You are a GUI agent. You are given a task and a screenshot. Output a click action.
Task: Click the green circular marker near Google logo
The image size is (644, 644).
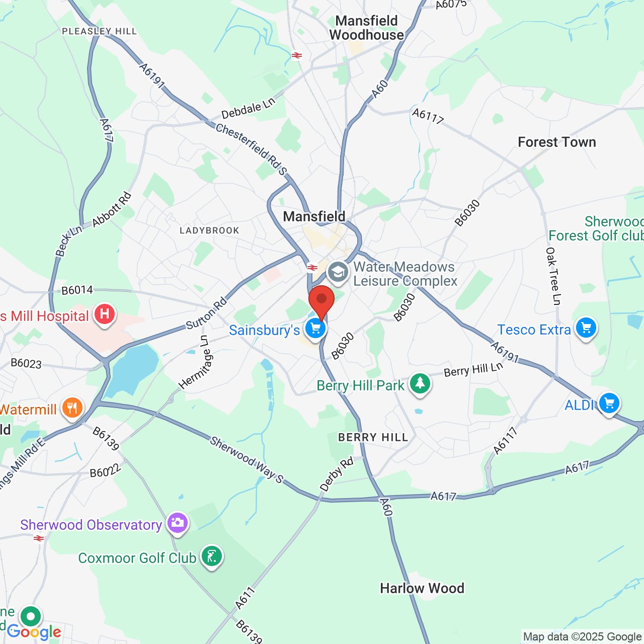31,616
